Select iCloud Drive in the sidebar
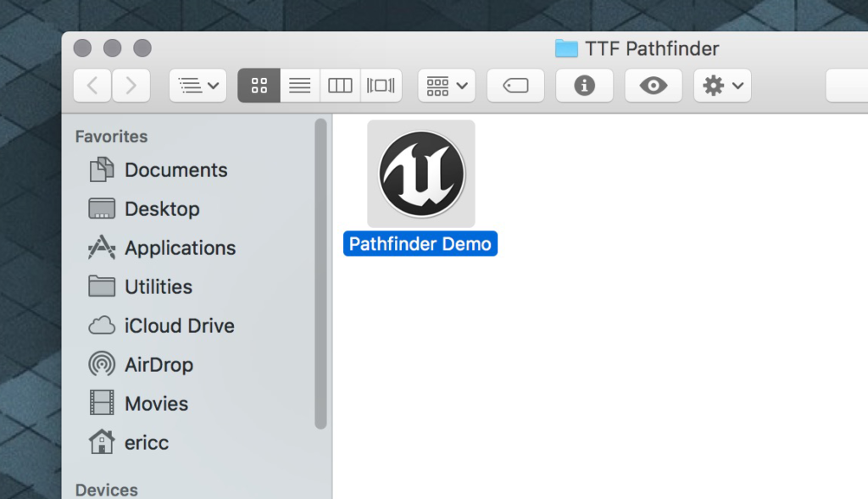This screenshot has height=499, width=868. [x=183, y=325]
